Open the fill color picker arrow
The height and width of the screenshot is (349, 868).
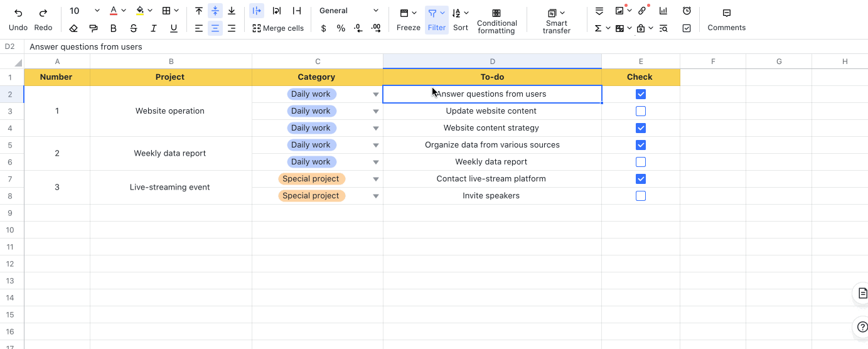point(149,11)
